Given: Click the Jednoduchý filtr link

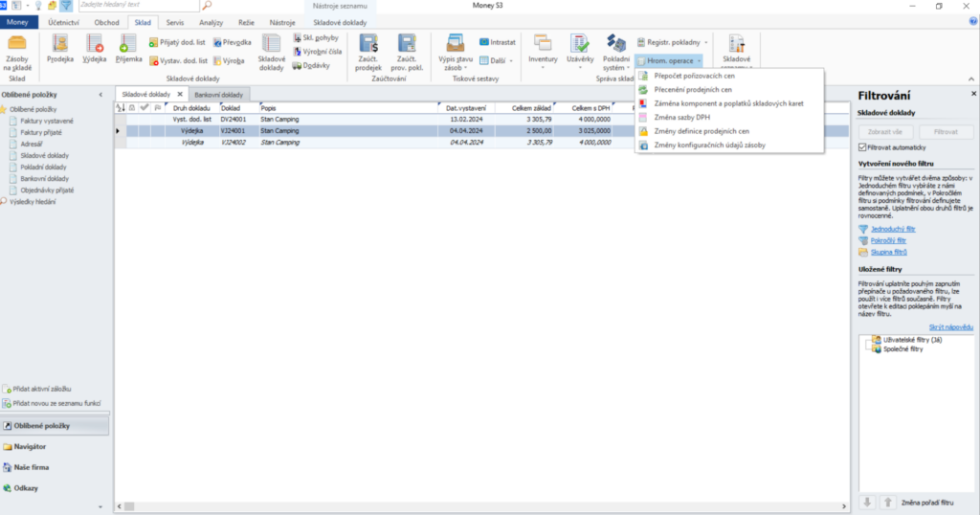Looking at the screenshot, I should tap(892, 230).
